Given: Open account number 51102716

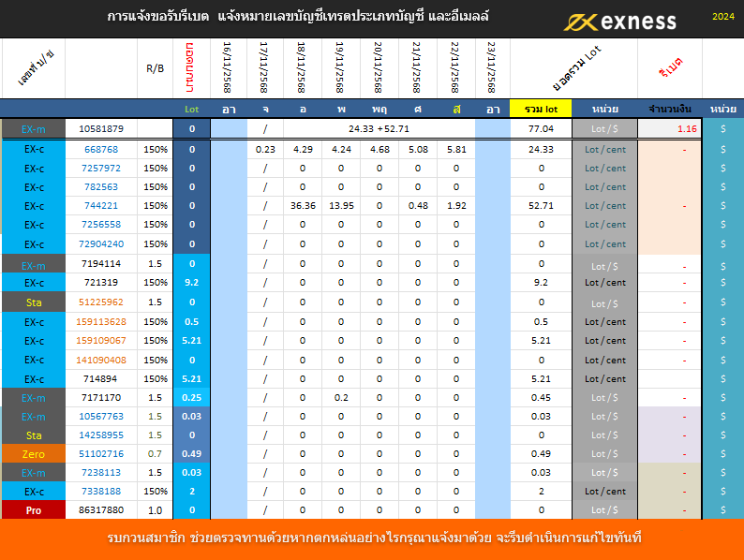Looking at the screenshot, I should [x=100, y=454].
